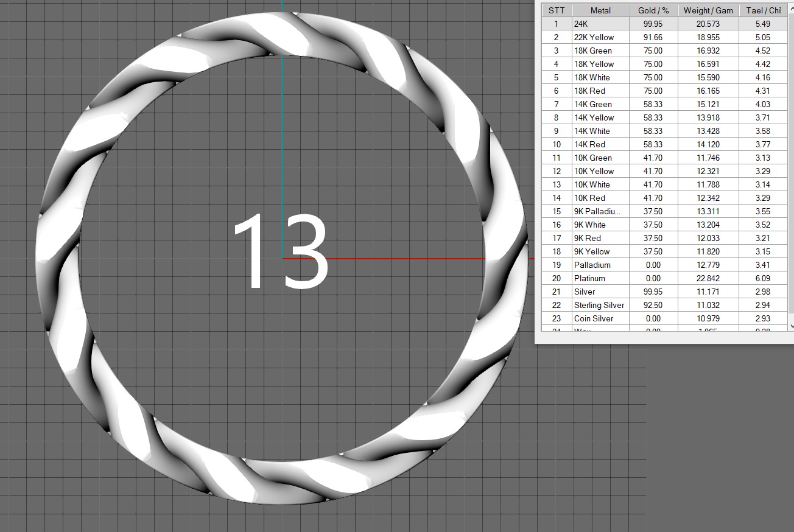Screen dimensions: 794x532
Task: Click the 11.032 weight for Sterling Silver
Action: point(708,305)
